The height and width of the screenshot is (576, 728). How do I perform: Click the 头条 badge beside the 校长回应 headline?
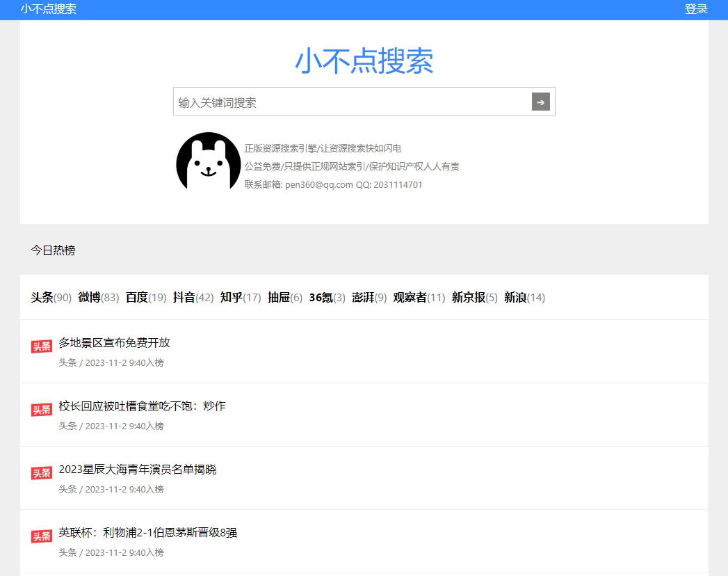point(41,409)
